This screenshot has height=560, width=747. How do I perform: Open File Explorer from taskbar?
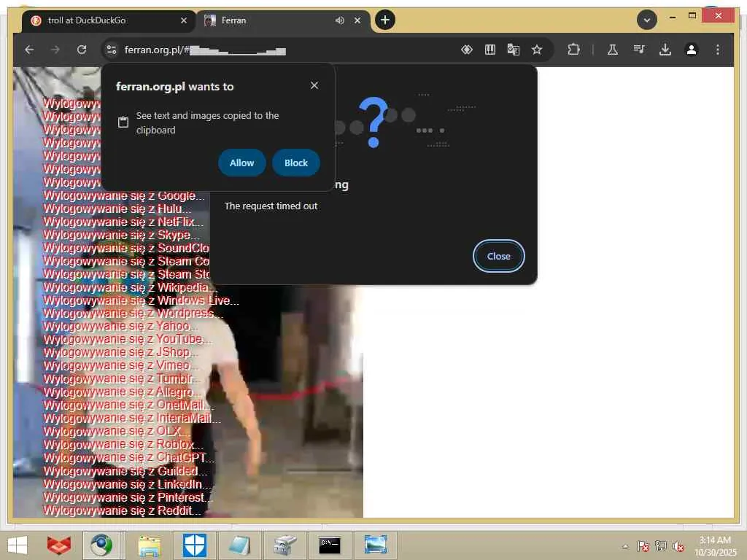149,545
